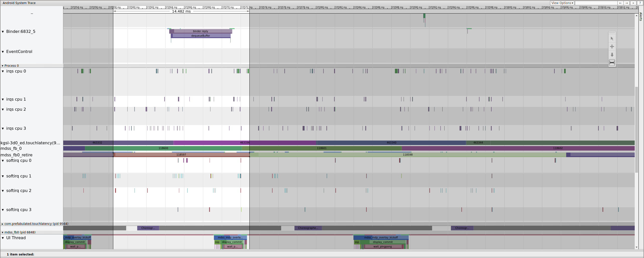Choose the zoom tool in mouse palette

coord(612,55)
